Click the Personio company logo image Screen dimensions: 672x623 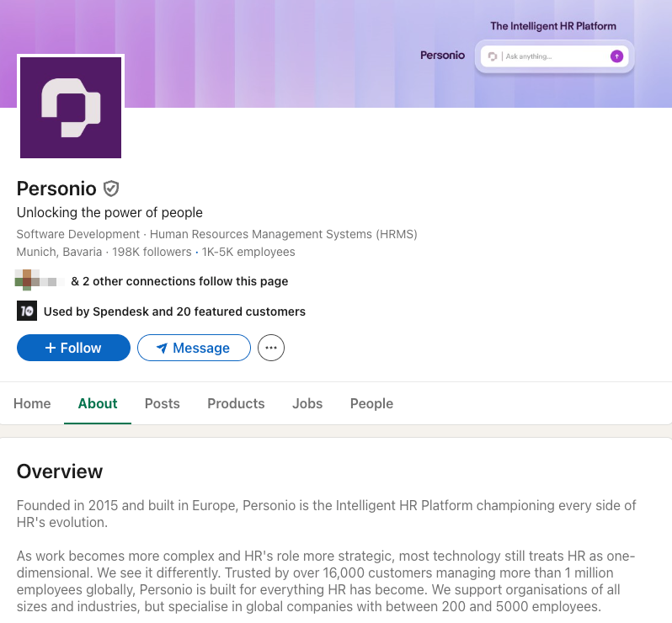coord(71,108)
